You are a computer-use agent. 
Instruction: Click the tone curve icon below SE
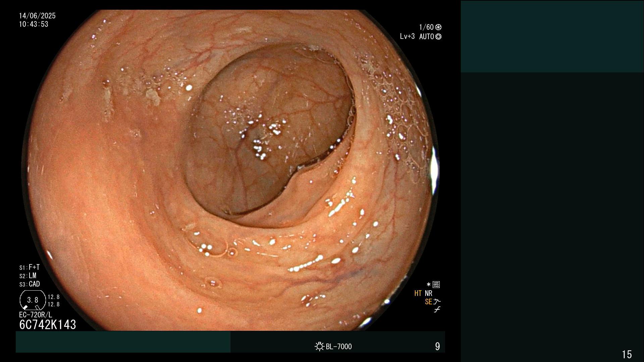click(437, 310)
